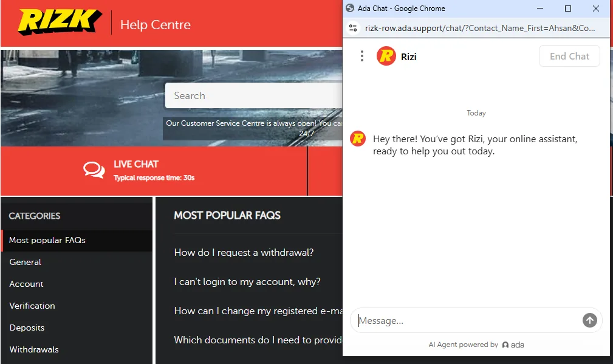The image size is (613, 364).
Task: Select Most popular FAQs category
Action: 77,240
